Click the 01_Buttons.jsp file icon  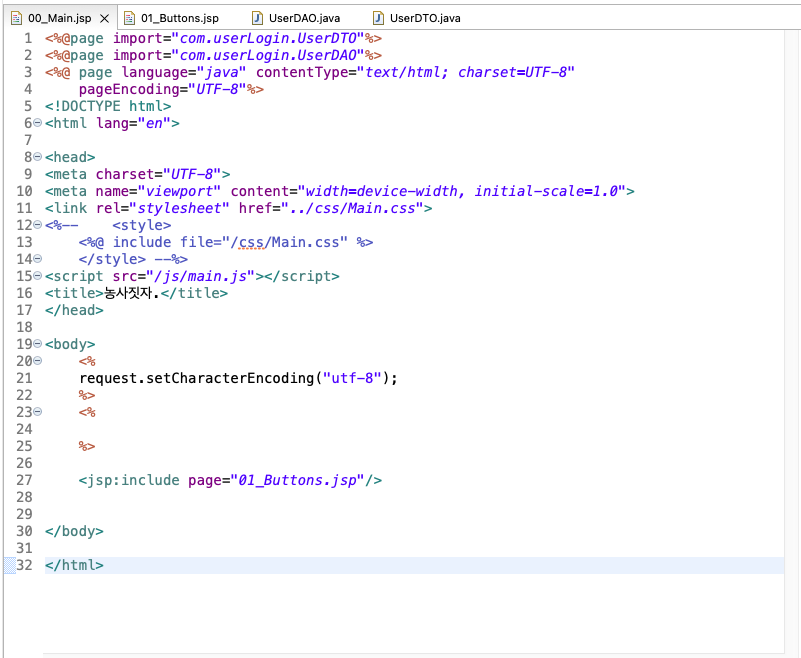(130, 18)
